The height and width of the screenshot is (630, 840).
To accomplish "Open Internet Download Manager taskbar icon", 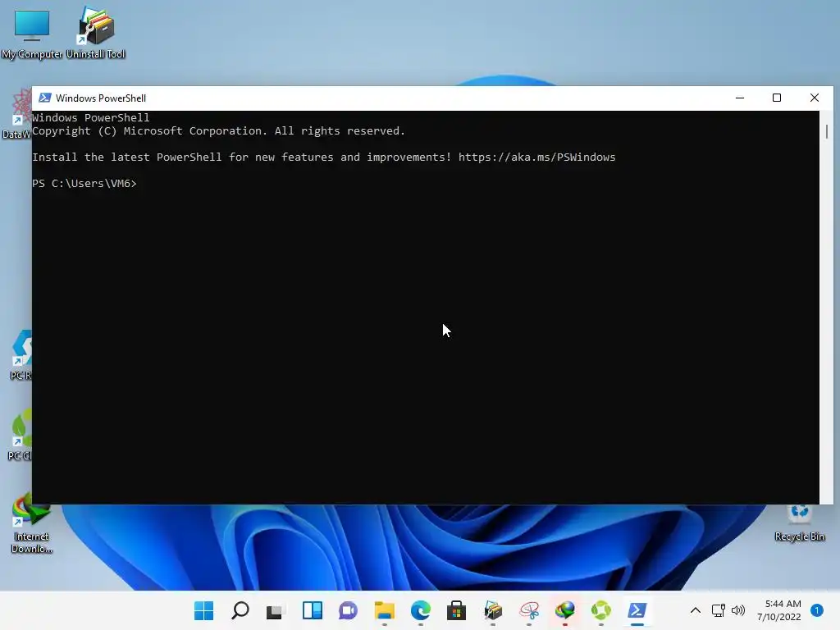I will tap(564, 610).
